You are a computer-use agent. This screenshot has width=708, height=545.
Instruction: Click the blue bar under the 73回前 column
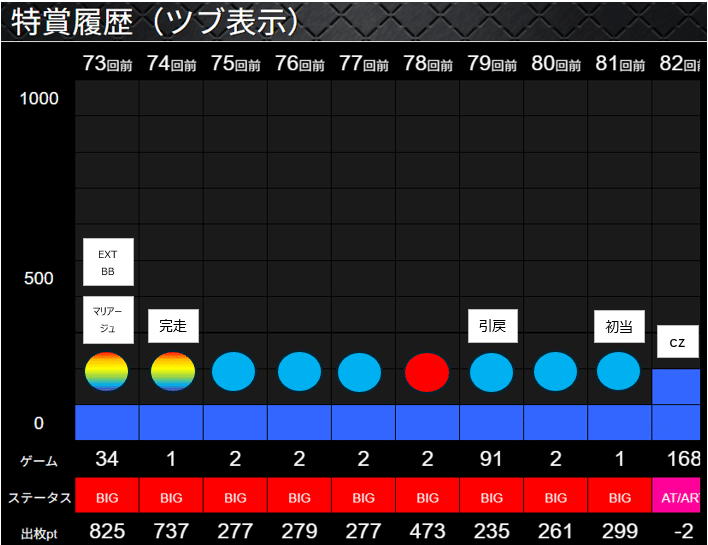(107, 422)
